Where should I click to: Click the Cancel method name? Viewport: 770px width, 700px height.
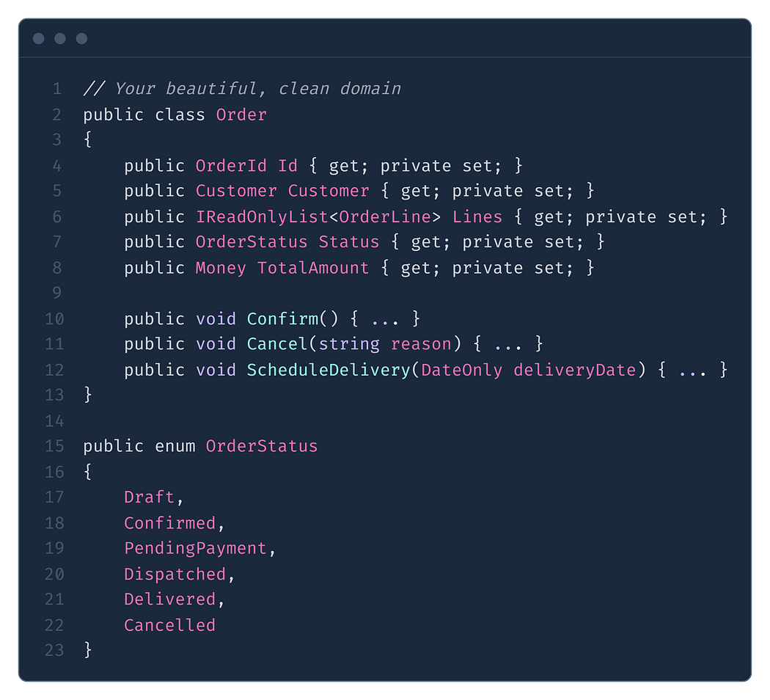(x=277, y=344)
